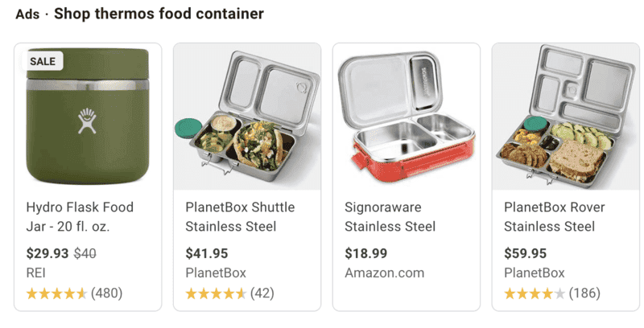Open Hydro Flask Food Jar title link

(x=80, y=217)
